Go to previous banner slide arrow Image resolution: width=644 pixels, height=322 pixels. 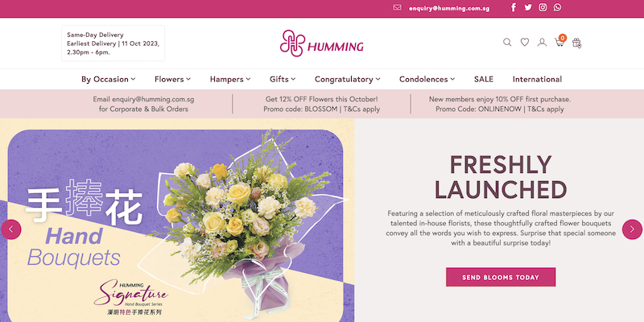coord(11,229)
